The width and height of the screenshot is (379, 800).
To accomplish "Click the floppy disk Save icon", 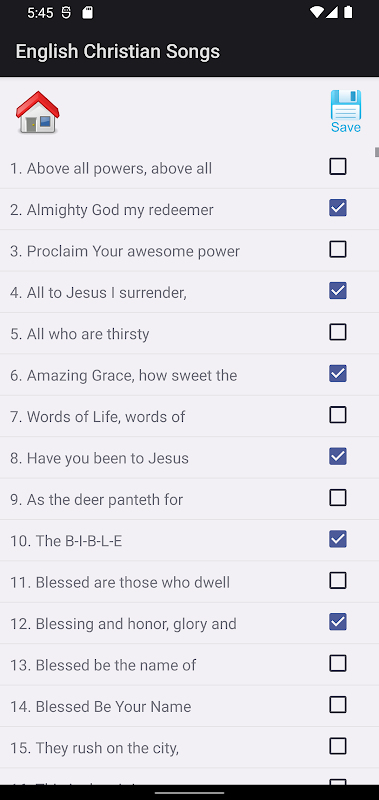I will (346, 105).
